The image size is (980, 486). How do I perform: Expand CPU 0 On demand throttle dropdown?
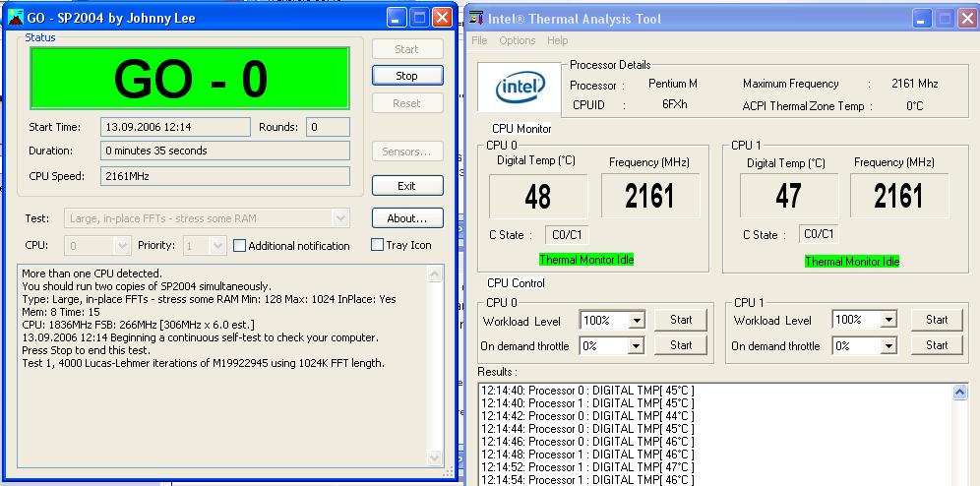tap(636, 345)
